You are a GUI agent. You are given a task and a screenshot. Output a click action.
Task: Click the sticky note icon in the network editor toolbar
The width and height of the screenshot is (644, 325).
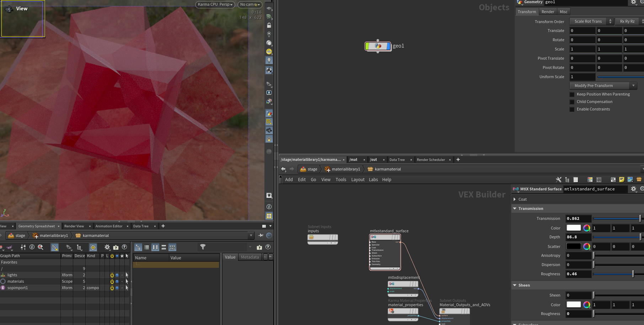tap(622, 180)
